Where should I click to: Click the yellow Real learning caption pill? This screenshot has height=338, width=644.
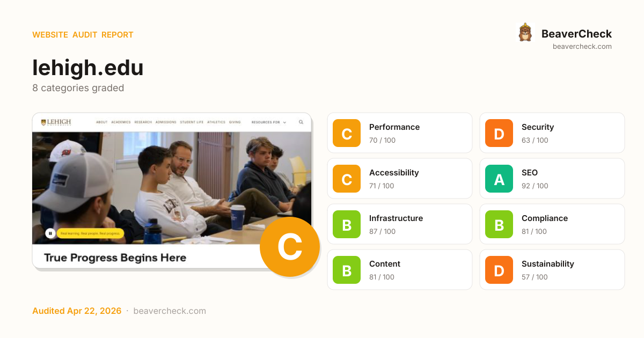coord(90,233)
